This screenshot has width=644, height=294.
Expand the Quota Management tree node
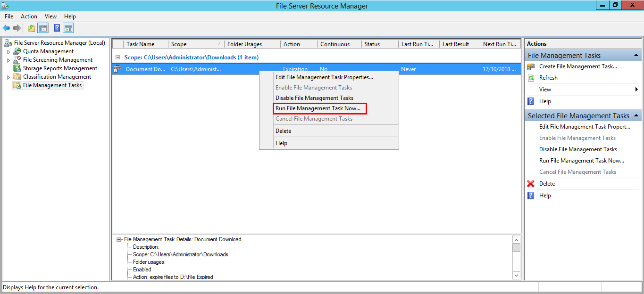click(8, 52)
